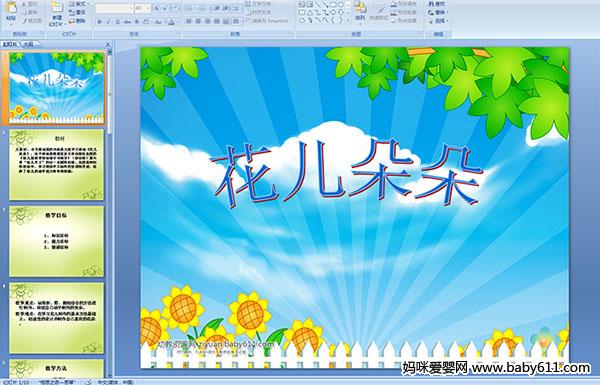Click the Reset slide button
The width and height of the screenshot is (600, 385).
[78, 12]
